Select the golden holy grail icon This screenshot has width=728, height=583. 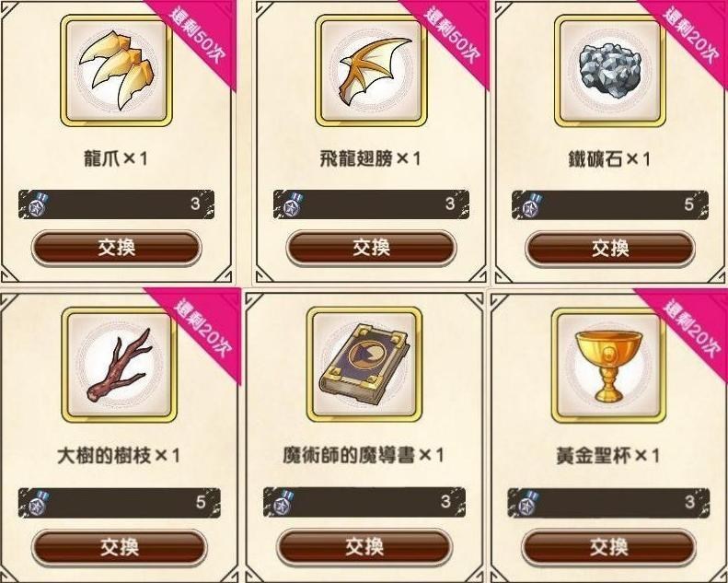[608, 365]
